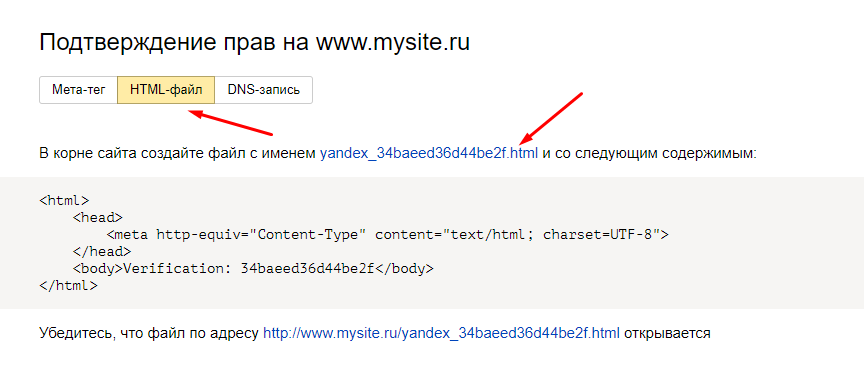Click the body Verification: 34baeed36d44be2f line
This screenshot has width=864, height=389.
(253, 269)
